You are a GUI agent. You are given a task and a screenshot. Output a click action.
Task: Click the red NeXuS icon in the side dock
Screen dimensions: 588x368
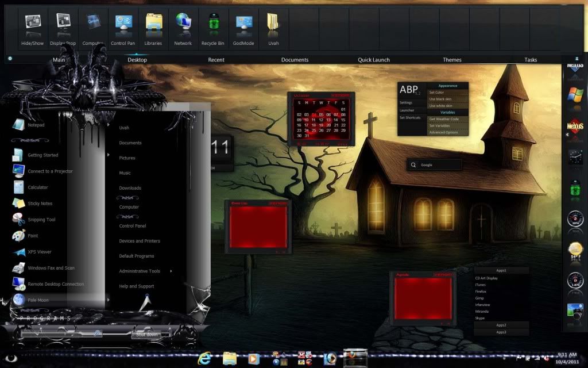(x=575, y=126)
